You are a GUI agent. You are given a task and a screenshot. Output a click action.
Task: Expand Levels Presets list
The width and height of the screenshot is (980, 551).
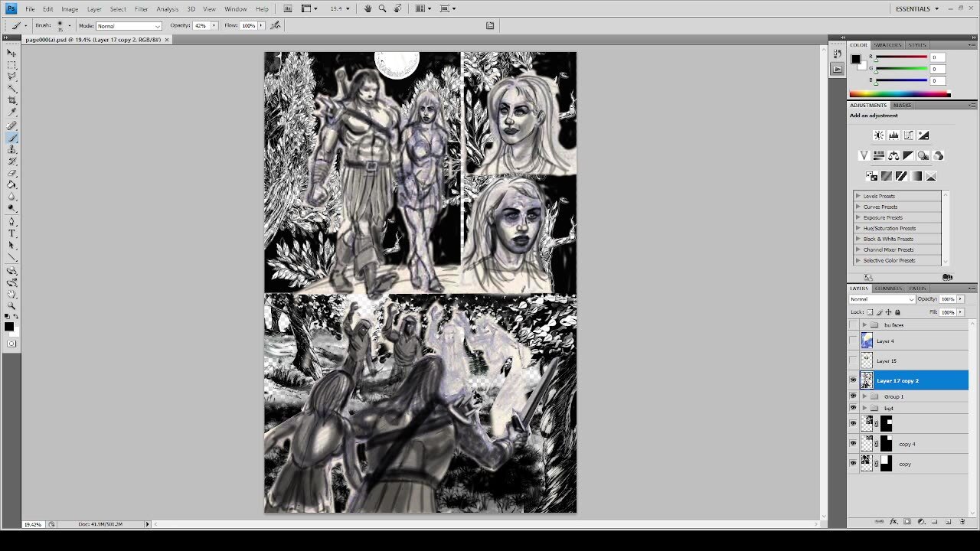click(857, 196)
